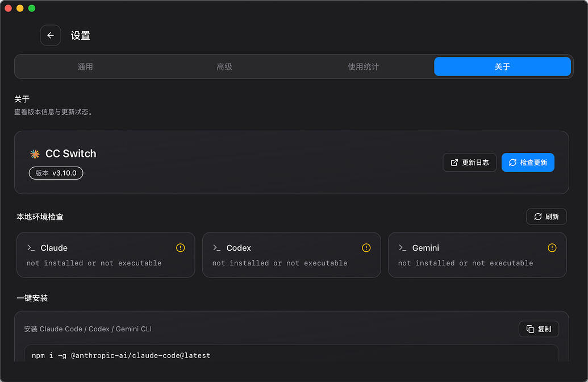This screenshot has height=382, width=588.
Task: Click the 查看版本信息与更新状态 description
Action: (53, 112)
